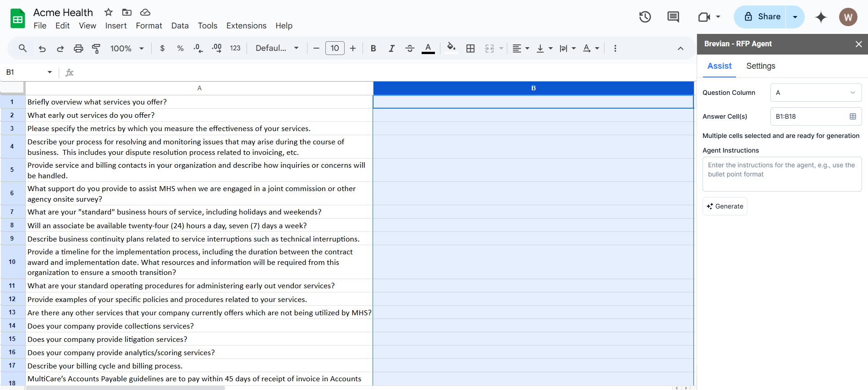This screenshot has width=868, height=390.
Task: Select Question Column dropdown A
Action: click(816, 93)
